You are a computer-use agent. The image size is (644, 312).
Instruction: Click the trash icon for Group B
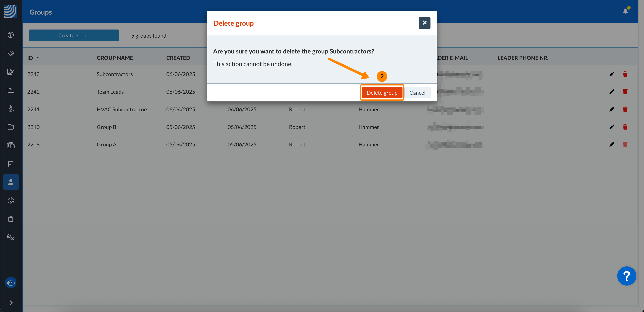click(625, 127)
